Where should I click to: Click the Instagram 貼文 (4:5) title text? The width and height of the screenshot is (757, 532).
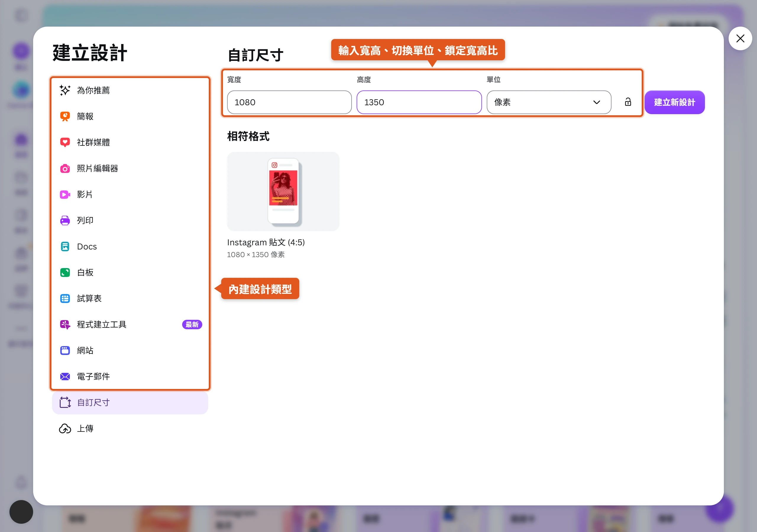(x=266, y=243)
